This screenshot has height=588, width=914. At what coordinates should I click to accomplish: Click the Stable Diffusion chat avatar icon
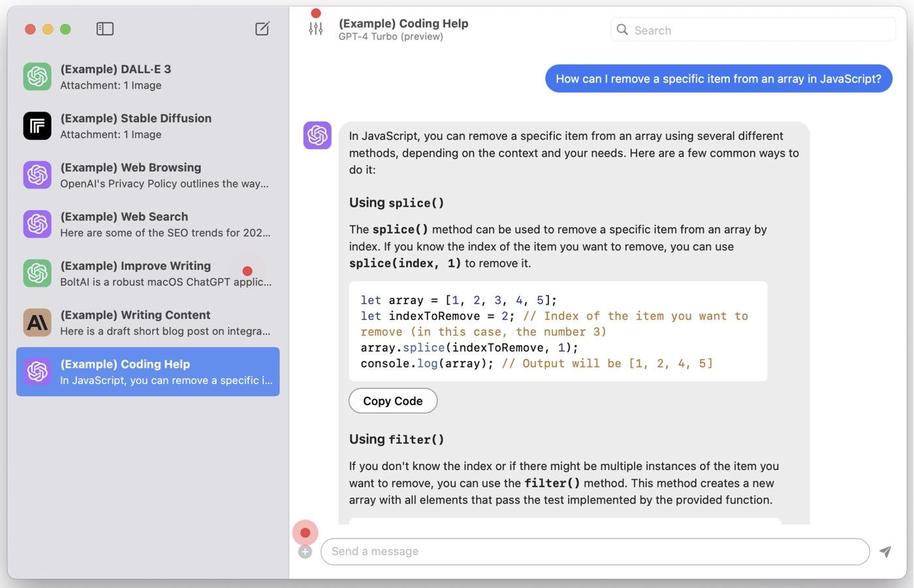[x=37, y=126]
